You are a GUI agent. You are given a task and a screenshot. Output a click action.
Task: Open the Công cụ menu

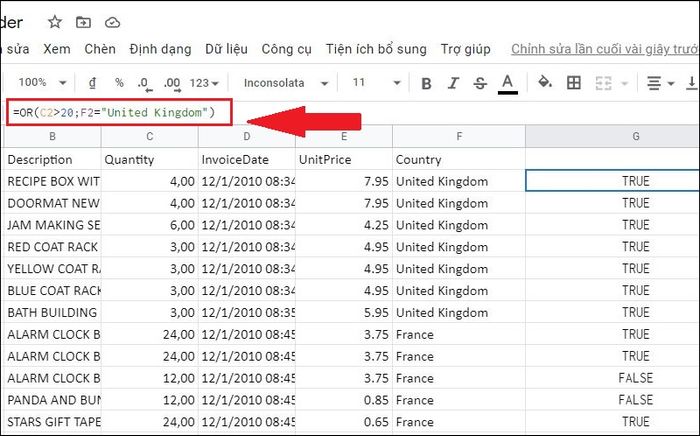pos(287,49)
